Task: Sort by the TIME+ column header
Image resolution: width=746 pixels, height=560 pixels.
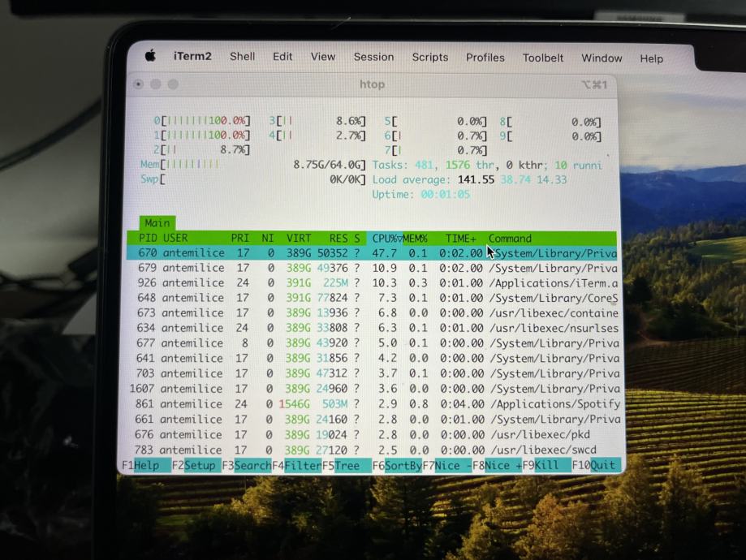Action: click(460, 239)
